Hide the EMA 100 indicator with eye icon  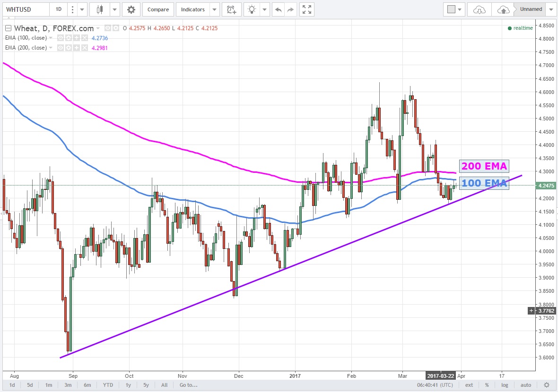pyautogui.click(x=61, y=38)
